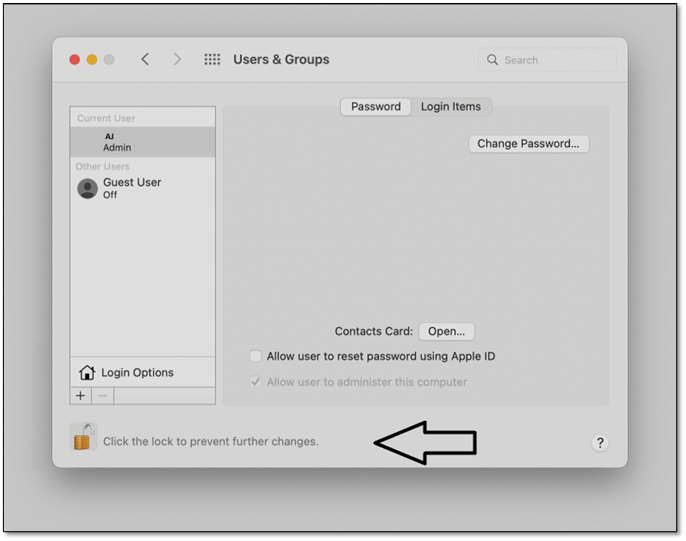Click the show all preferences grid icon
Image resolution: width=686 pixels, height=541 pixels.
(x=212, y=60)
